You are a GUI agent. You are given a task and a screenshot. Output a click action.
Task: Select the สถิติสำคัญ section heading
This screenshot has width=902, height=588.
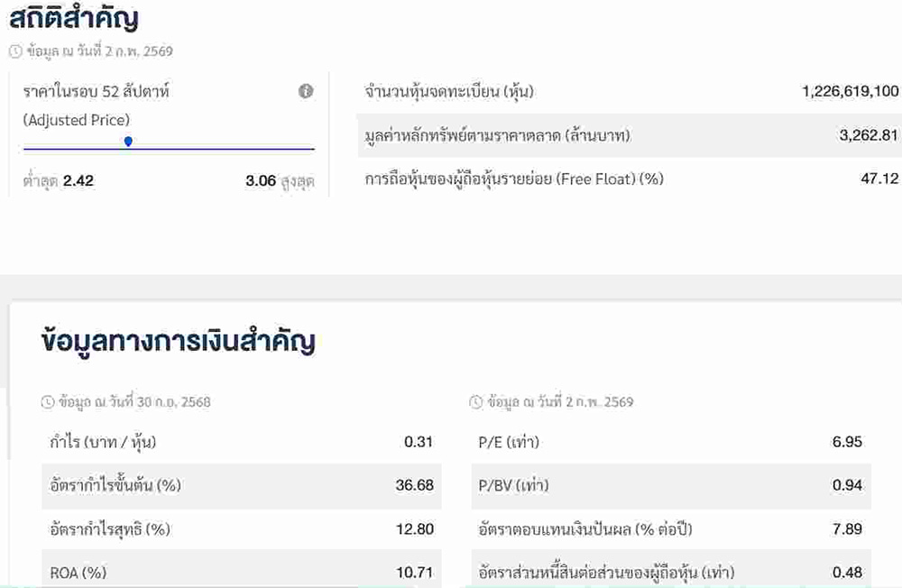tap(74, 18)
